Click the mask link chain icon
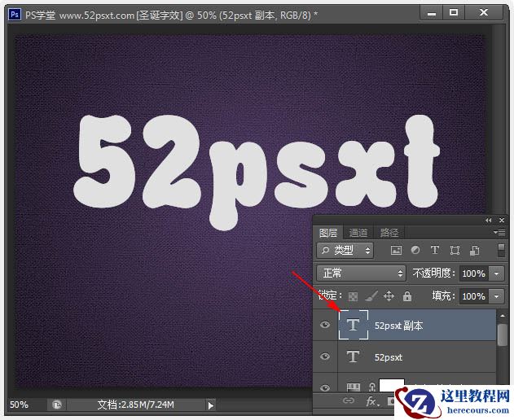 (x=371, y=387)
